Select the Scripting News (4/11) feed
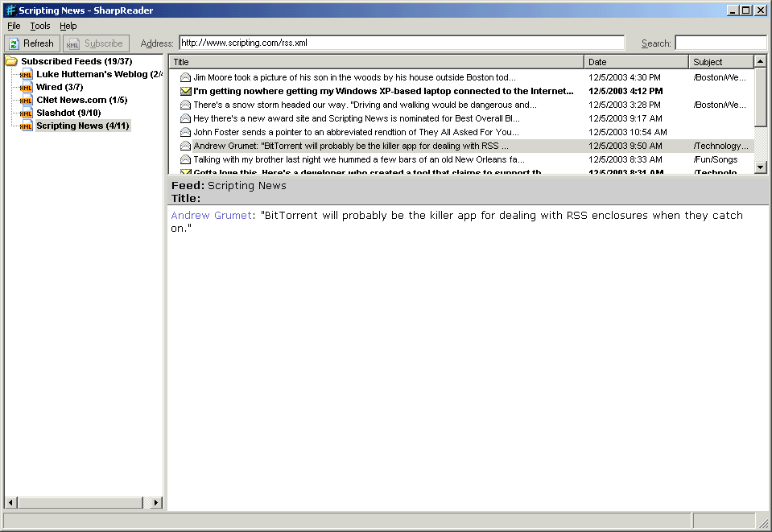Viewport: 772px width, 532px height. (83, 126)
